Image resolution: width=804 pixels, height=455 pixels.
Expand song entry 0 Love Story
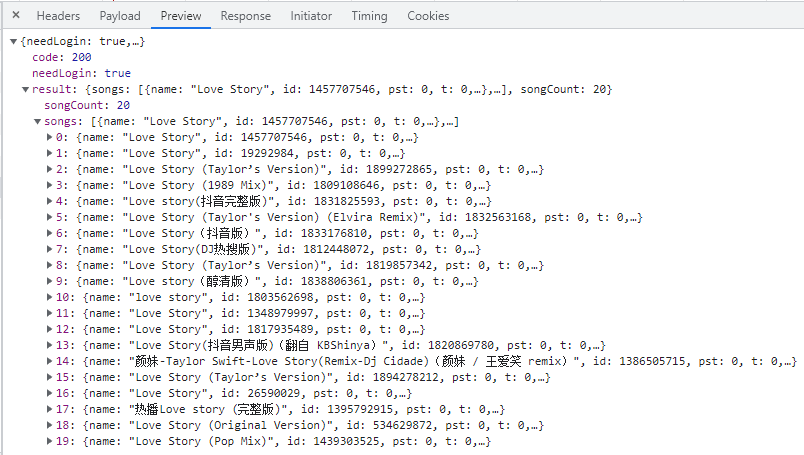pyautogui.click(x=50, y=137)
